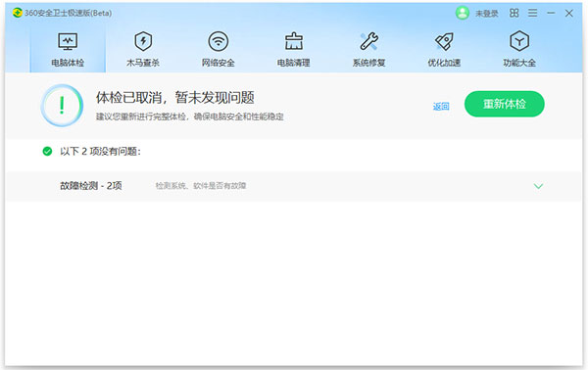The width and height of the screenshot is (588, 370).
Task: Click the green check mark icon
Action: [x=47, y=152]
